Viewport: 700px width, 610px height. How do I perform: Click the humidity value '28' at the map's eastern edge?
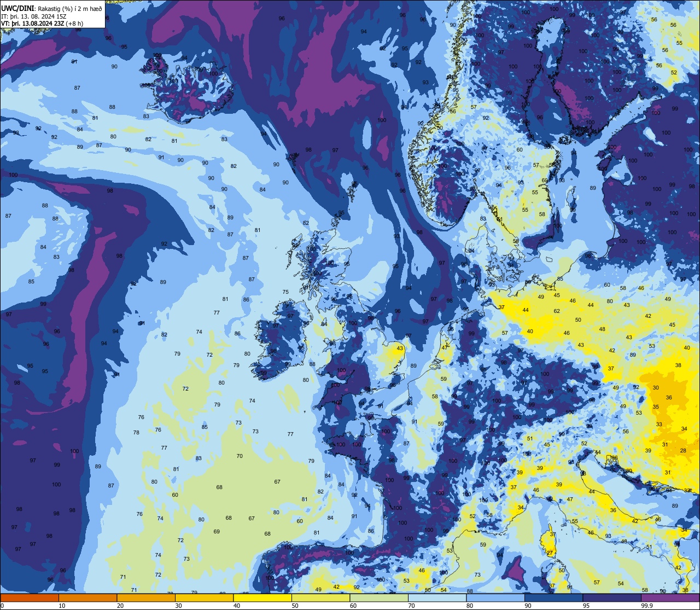683,450
